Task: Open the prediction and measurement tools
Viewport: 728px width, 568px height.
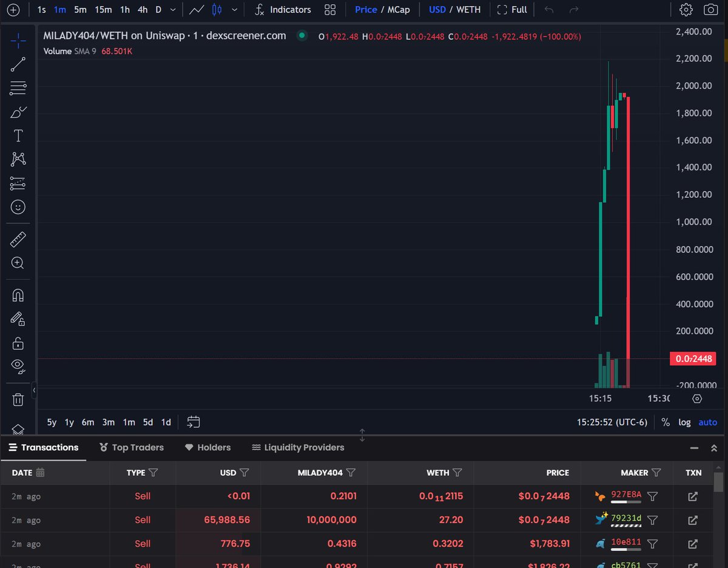Action: pyautogui.click(x=18, y=183)
